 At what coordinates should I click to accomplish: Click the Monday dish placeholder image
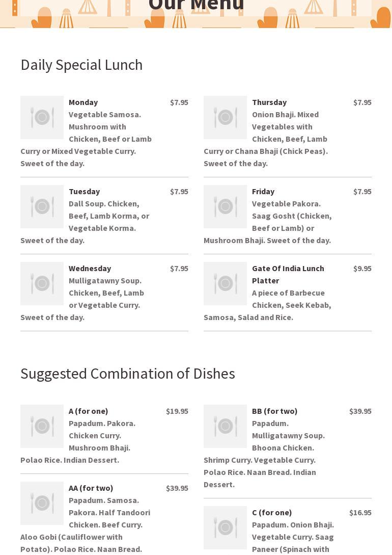(42, 117)
